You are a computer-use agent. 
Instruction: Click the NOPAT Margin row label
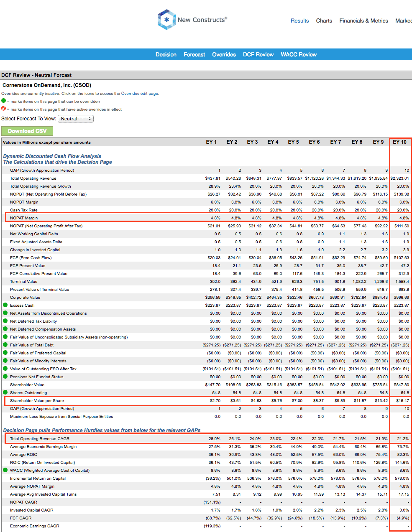pyautogui.click(x=24, y=218)
